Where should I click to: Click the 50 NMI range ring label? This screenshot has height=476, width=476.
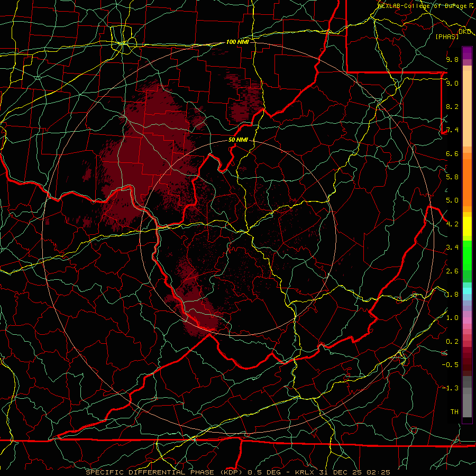(238, 140)
